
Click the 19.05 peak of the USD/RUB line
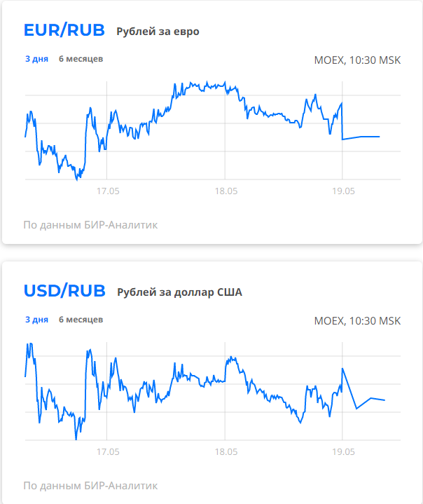pyautogui.click(x=342, y=369)
